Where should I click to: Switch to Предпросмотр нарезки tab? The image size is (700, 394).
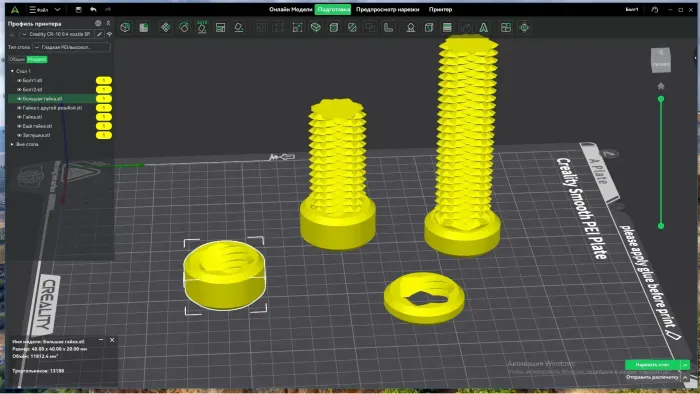point(388,9)
